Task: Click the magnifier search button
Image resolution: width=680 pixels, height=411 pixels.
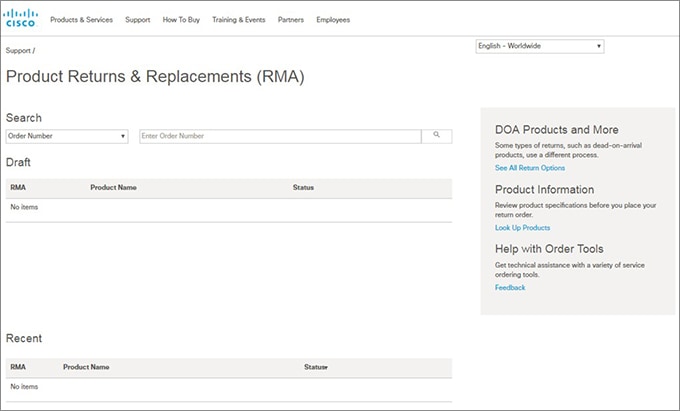Action: [437, 136]
